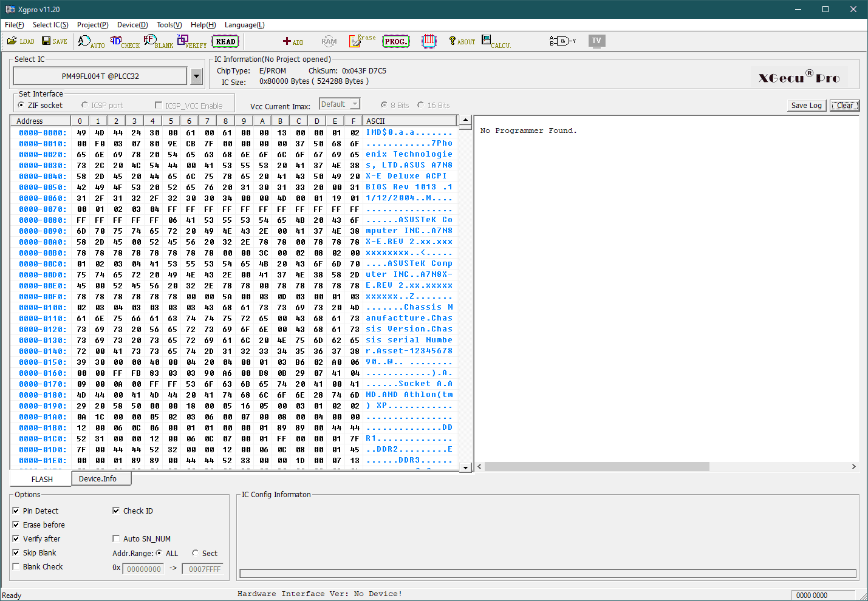This screenshot has height=601, width=868.
Task: Toggle the Skip Blank checkbox
Action: [16, 552]
